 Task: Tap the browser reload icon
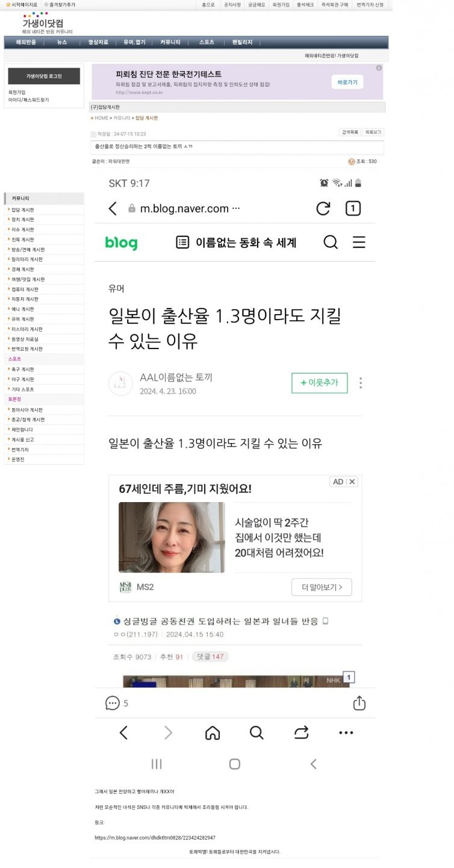coord(323,209)
